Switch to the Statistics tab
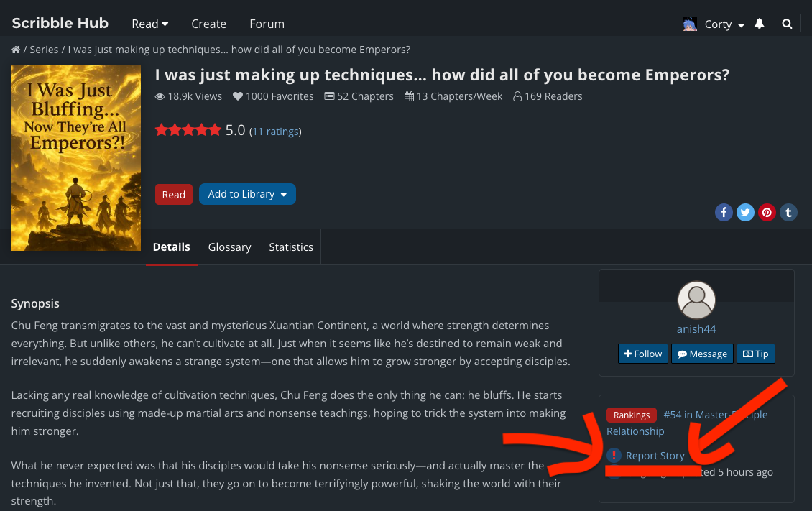 (291, 247)
